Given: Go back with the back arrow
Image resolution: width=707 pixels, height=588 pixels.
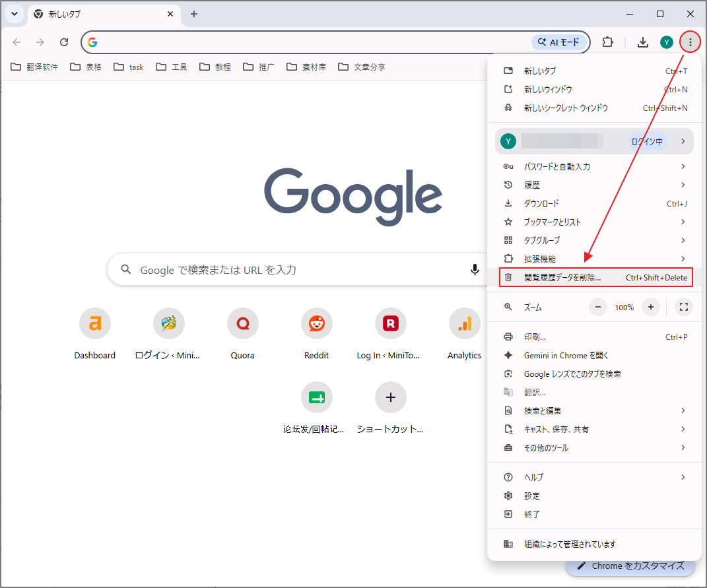Looking at the screenshot, I should point(17,42).
